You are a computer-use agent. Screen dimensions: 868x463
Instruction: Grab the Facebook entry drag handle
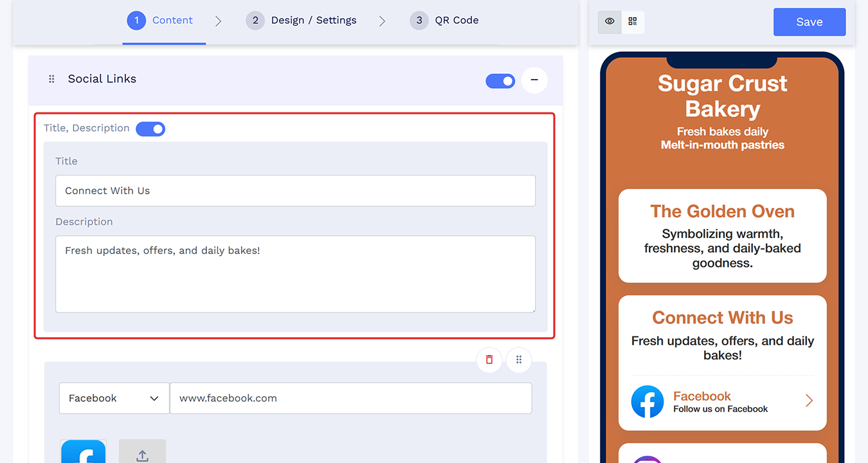(x=519, y=359)
